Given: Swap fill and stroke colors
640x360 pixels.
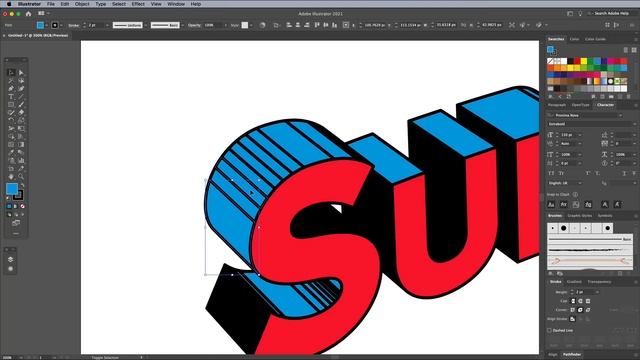Looking at the screenshot, I should click(22, 185).
